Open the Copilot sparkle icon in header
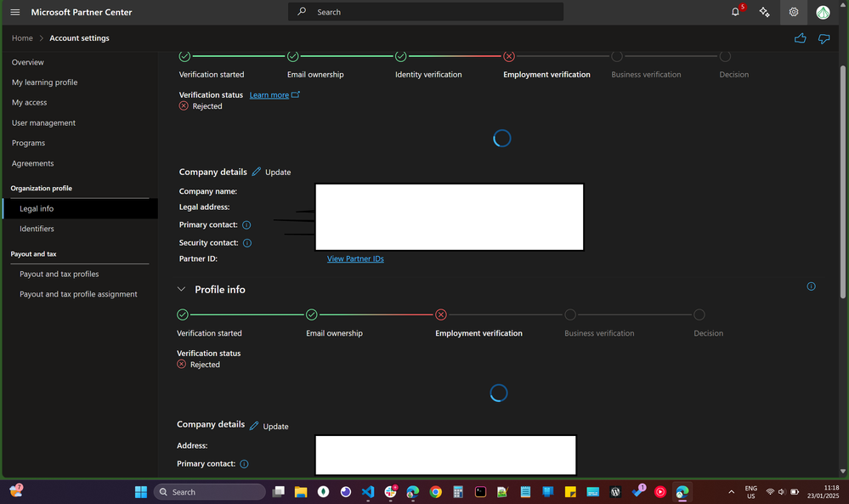 point(765,12)
